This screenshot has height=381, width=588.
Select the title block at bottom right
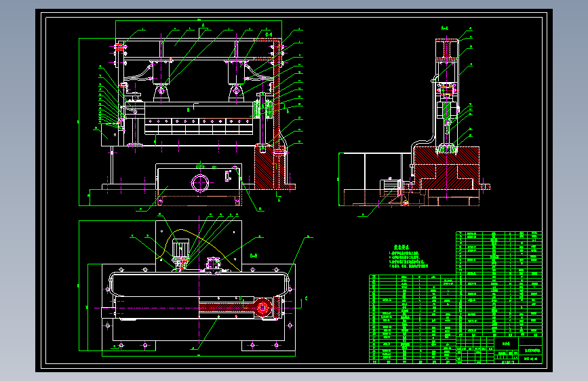499,350
